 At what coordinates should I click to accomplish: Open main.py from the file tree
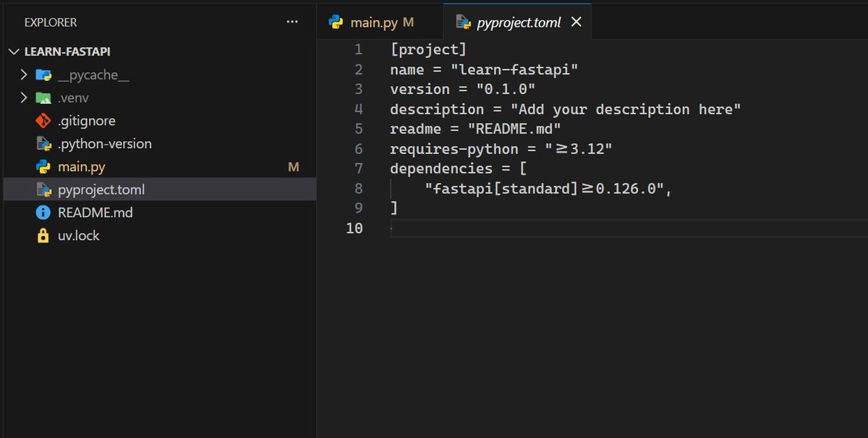pos(82,167)
